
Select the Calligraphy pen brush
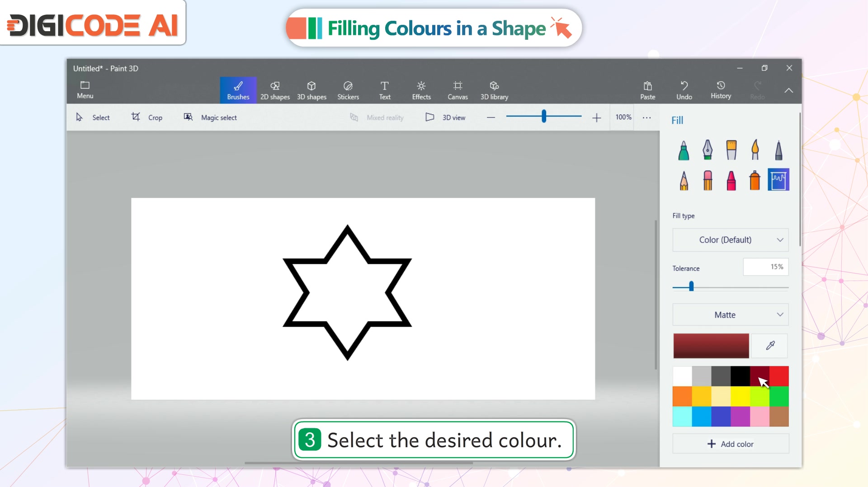pyautogui.click(x=708, y=150)
